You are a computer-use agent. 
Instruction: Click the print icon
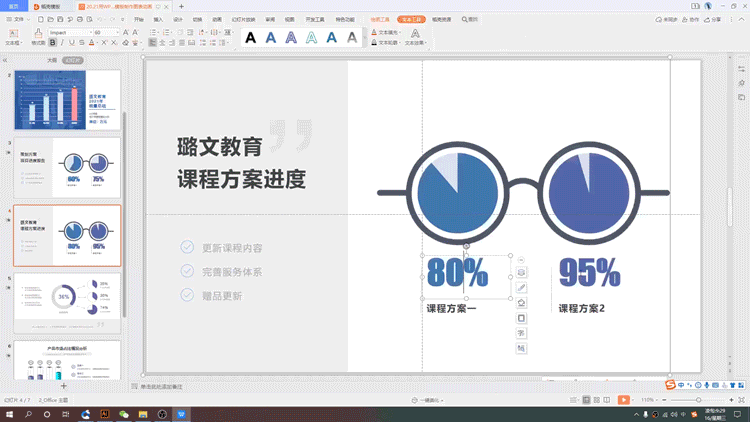pos(80,20)
